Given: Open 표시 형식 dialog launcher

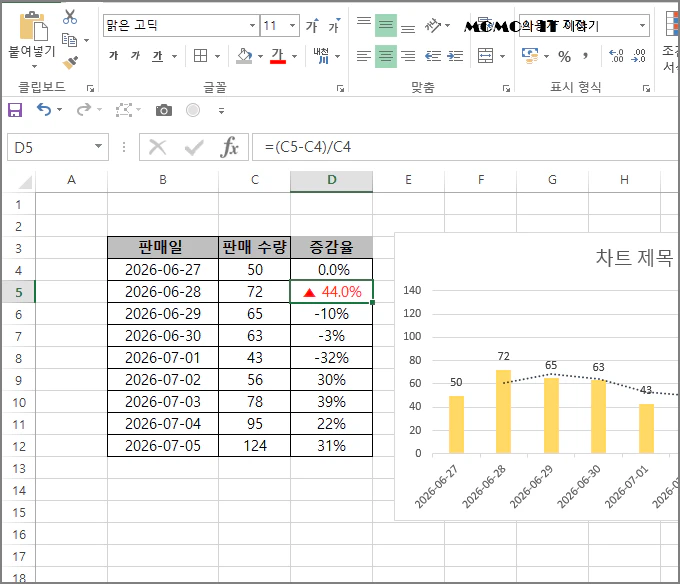Looking at the screenshot, I should (x=646, y=88).
